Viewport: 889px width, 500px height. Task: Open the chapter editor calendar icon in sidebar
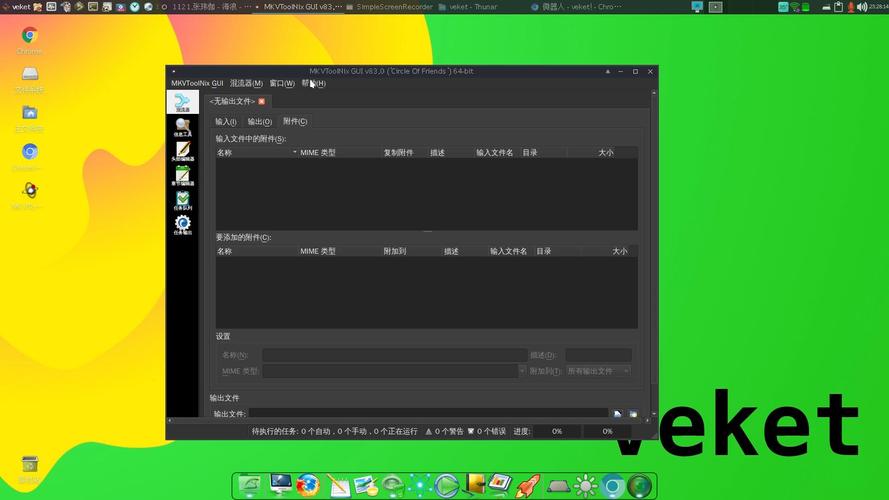pyautogui.click(x=183, y=176)
